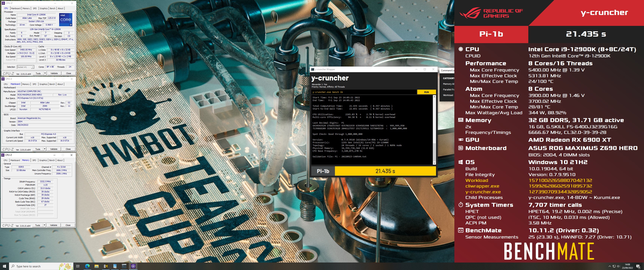Switch to Mainboard tab in the Memory CPU-Z window
Viewport: 644px width, 270px height.
[15, 160]
